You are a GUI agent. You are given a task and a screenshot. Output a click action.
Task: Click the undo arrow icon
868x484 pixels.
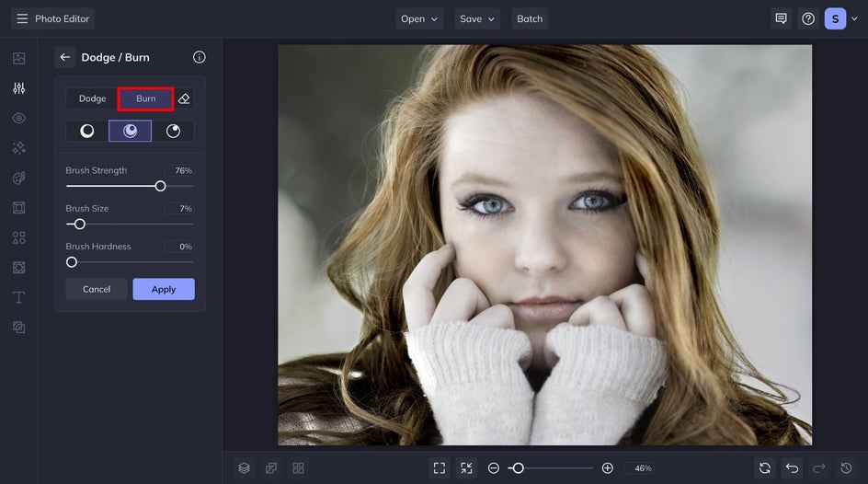pyautogui.click(x=793, y=468)
